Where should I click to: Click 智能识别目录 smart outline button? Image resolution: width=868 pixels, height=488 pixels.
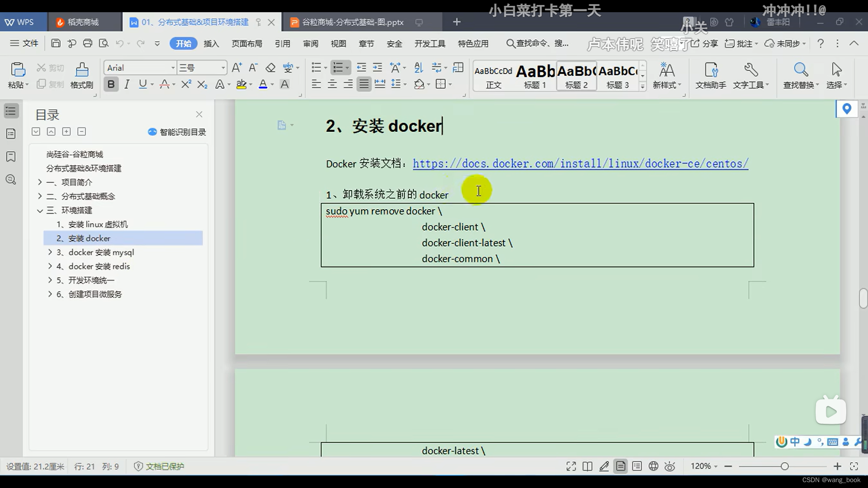177,132
